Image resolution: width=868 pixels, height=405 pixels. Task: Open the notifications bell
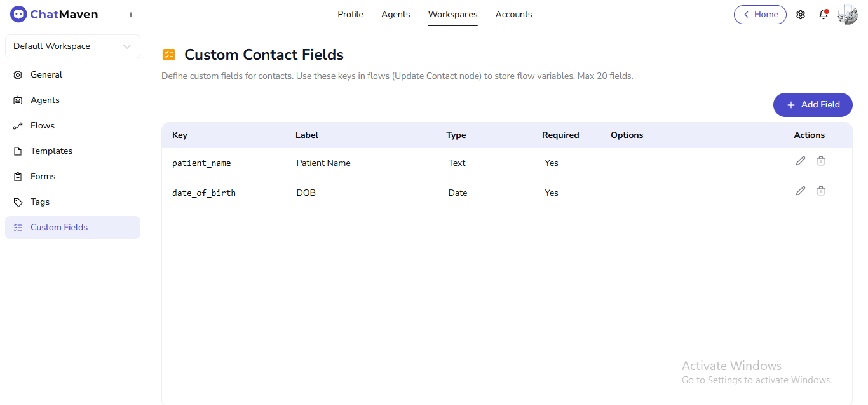point(824,14)
